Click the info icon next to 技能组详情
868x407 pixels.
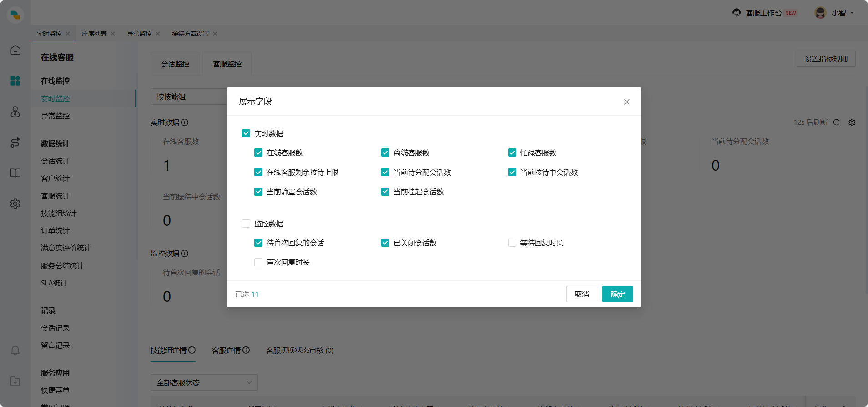point(192,350)
